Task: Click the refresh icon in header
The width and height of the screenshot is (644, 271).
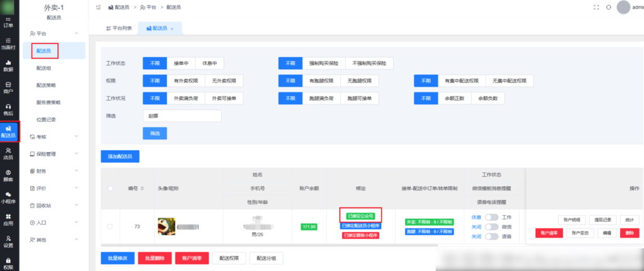Action: [609, 7]
